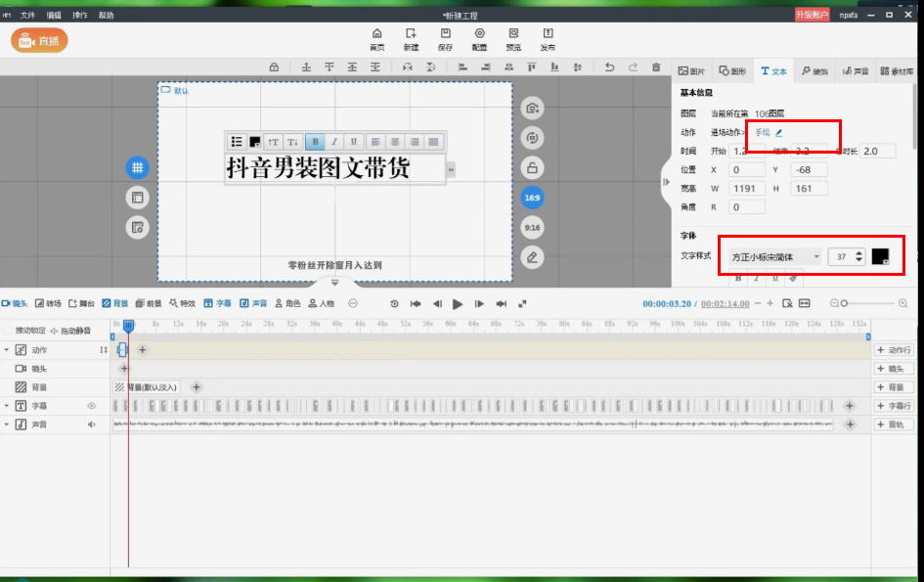Mute the 声音 track speaker icon
The image size is (924, 582).
(91, 425)
